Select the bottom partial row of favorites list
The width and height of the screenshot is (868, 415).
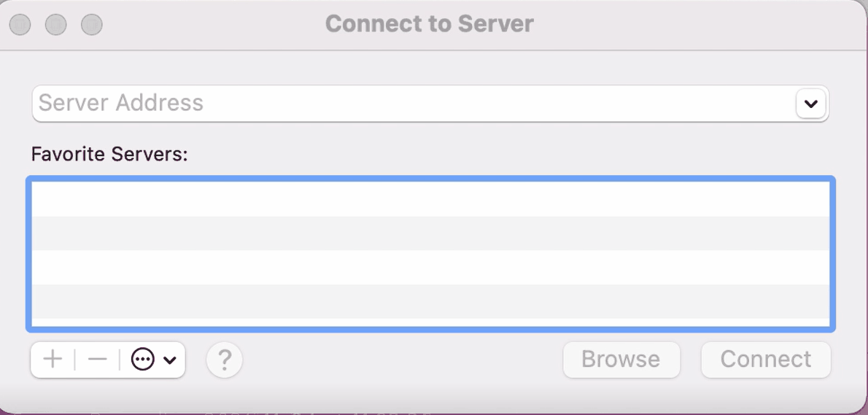click(430, 322)
